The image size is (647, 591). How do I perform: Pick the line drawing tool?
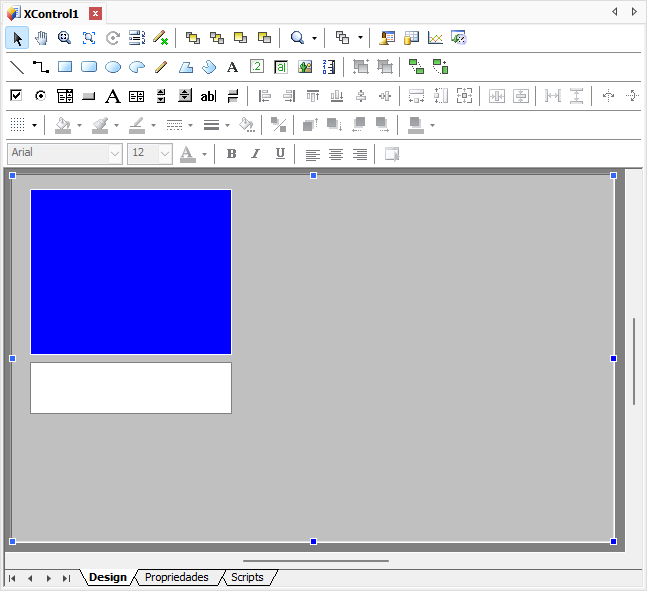[x=17, y=67]
